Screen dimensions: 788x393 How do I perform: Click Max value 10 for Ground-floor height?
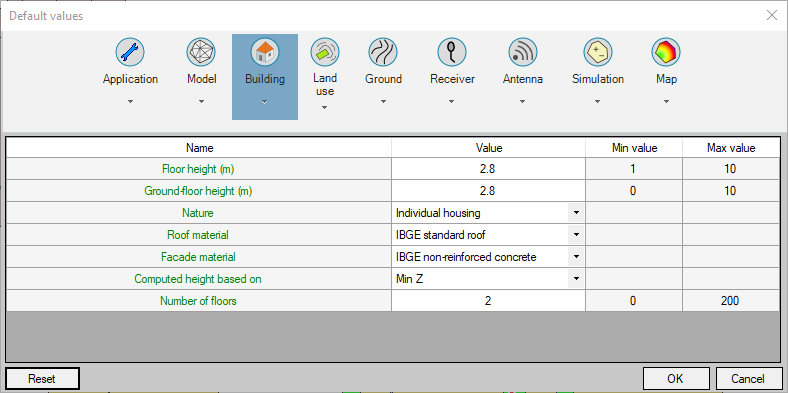[731, 191]
